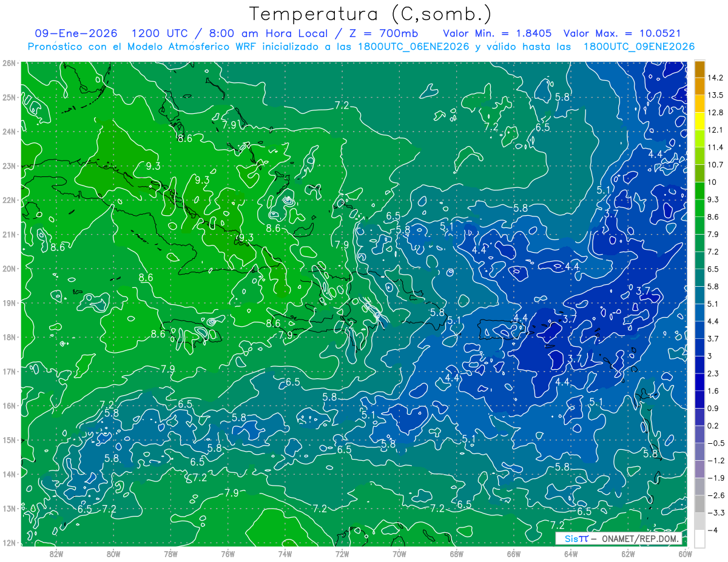Image resolution: width=728 pixels, height=562 pixels.
Task: Click the "70W" longitude label
Action: tap(399, 554)
